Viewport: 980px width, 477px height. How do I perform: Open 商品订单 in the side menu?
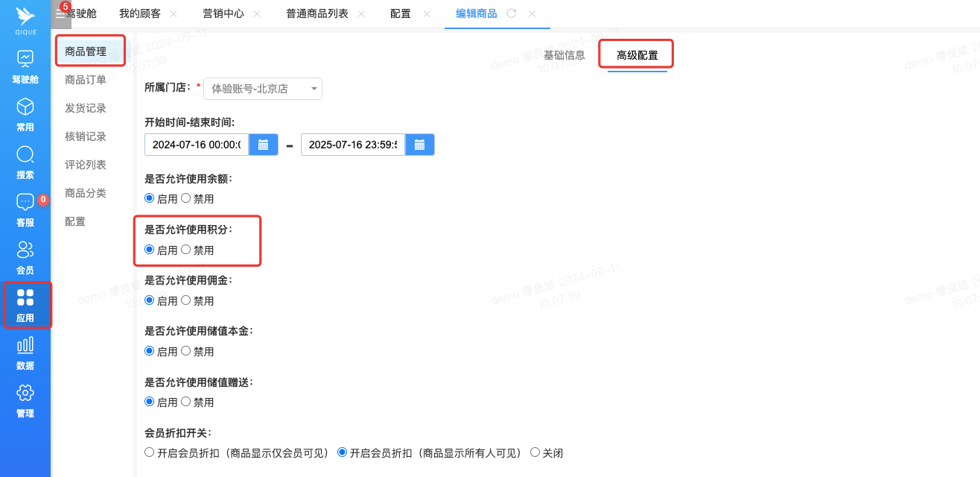pos(86,80)
